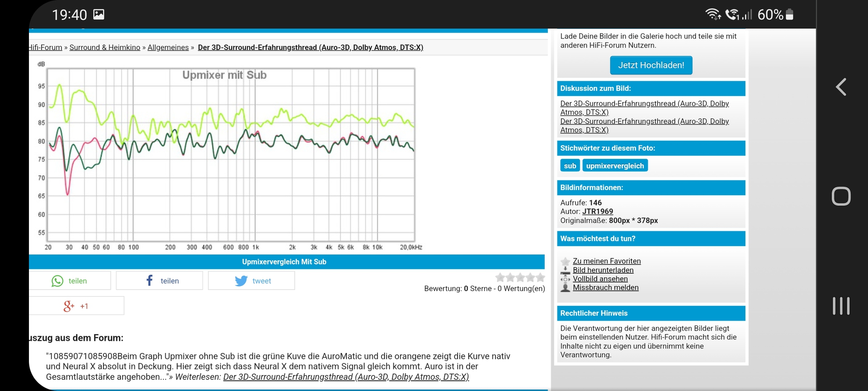Select the 'upmixervergleich' keyword tag
868x391 pixels.
tap(615, 166)
